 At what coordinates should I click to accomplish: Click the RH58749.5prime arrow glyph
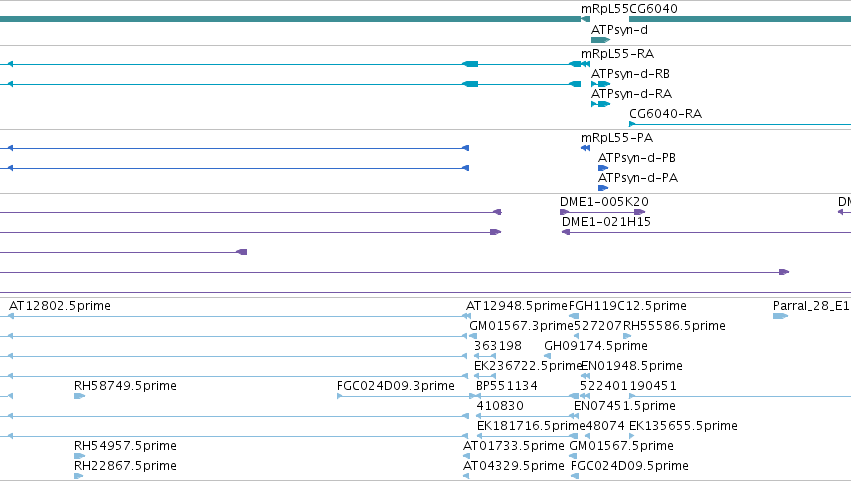(x=79, y=396)
